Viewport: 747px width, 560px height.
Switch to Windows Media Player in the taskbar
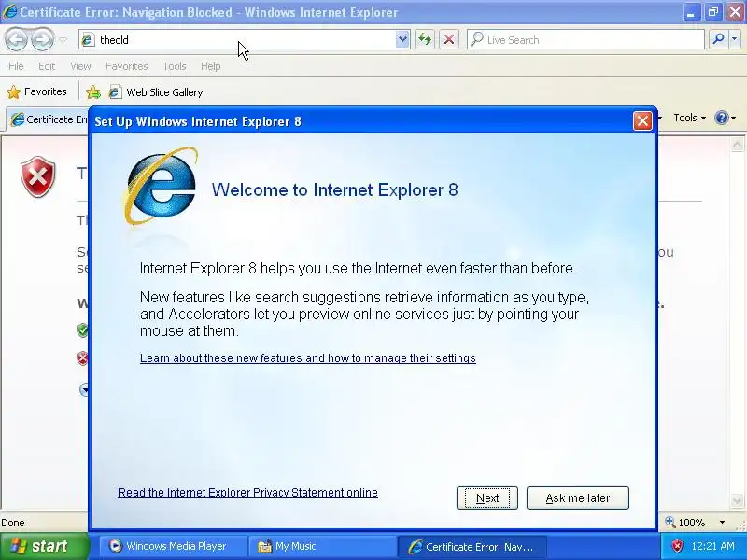[x=173, y=546]
